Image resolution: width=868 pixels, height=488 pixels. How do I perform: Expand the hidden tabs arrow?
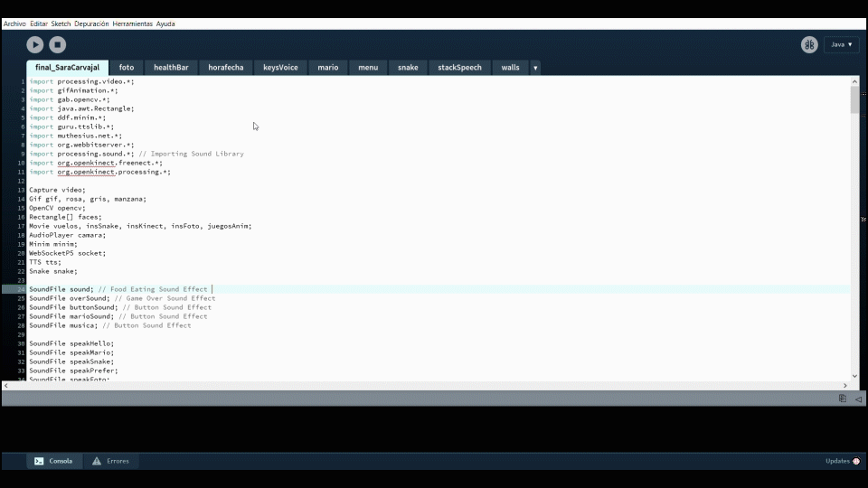535,68
